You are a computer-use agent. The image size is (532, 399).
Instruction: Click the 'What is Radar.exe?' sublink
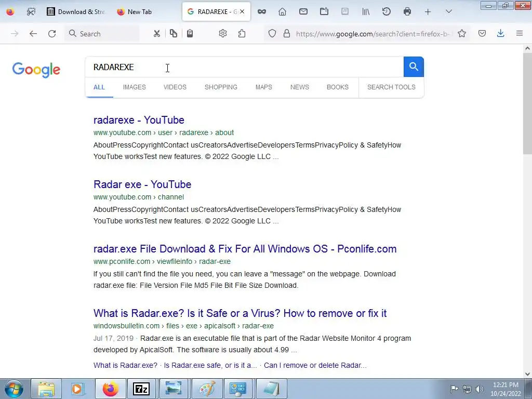[x=125, y=365]
